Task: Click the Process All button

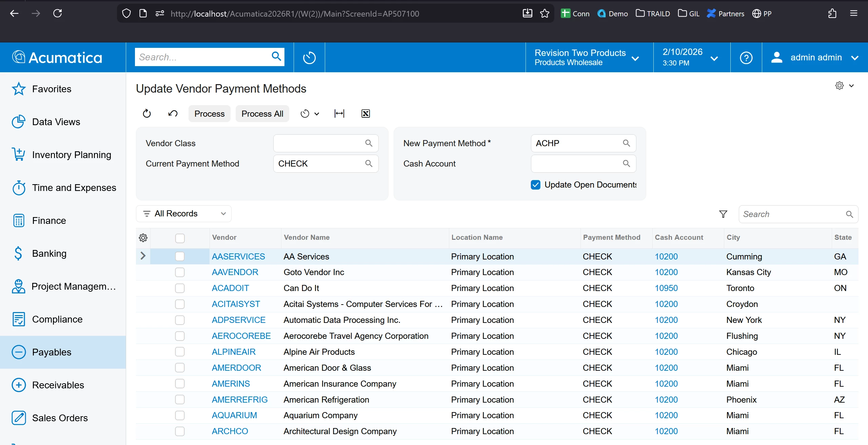Action: 262,114
